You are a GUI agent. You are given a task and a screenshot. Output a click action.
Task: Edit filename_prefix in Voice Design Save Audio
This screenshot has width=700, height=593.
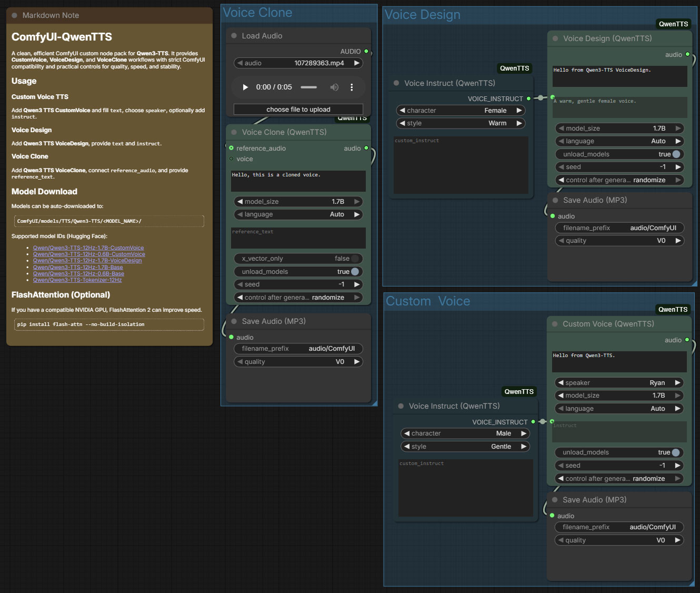coord(620,228)
